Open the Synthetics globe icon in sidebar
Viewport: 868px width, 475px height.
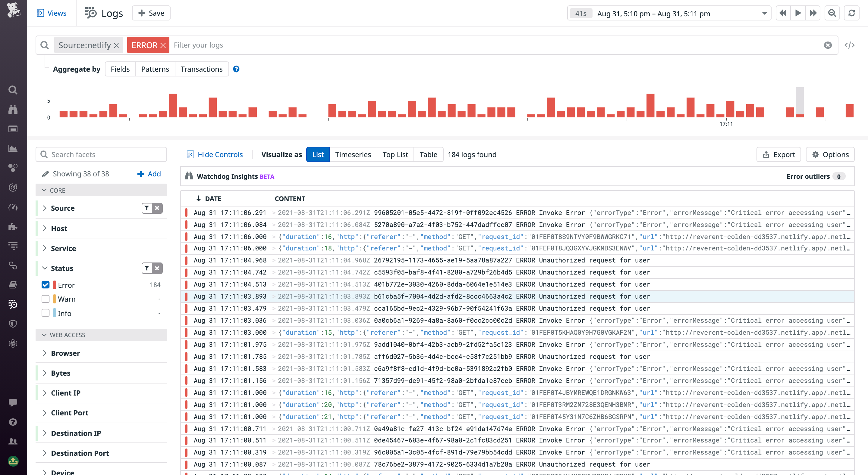coord(12,344)
